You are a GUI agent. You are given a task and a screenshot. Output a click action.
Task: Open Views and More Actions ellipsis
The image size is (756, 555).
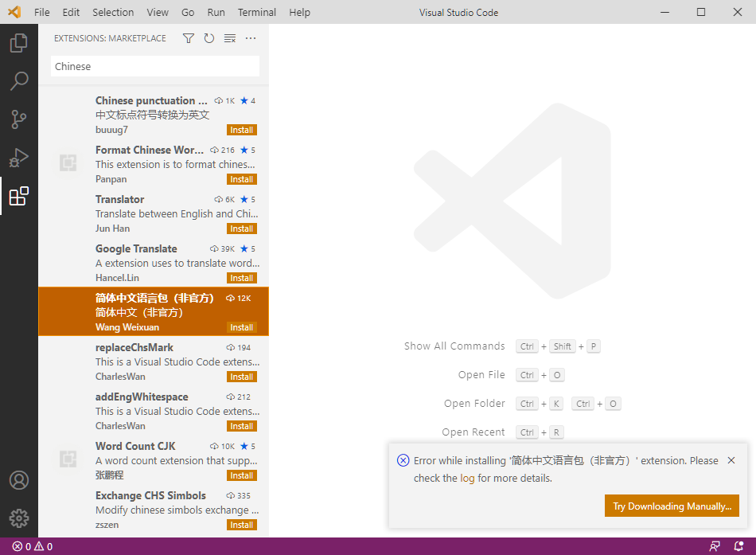click(251, 38)
